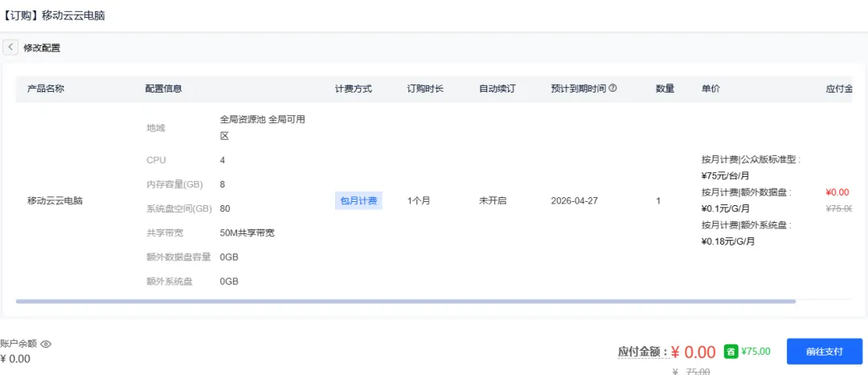The image size is (868, 375).
Task: Click the CPU label
Action: [x=156, y=160]
